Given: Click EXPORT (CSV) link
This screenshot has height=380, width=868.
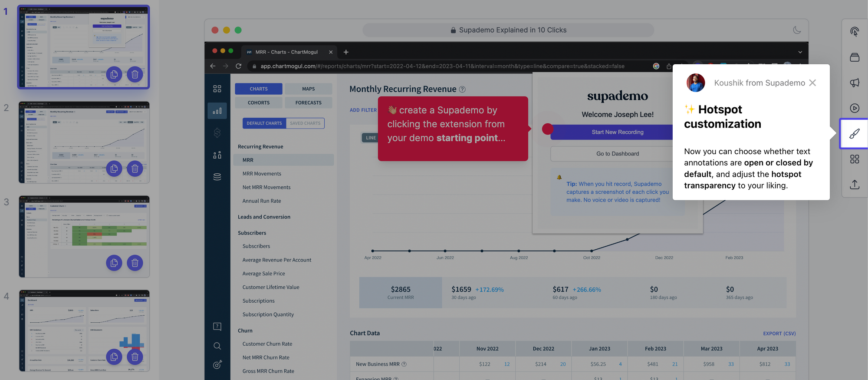Looking at the screenshot, I should coord(779,334).
